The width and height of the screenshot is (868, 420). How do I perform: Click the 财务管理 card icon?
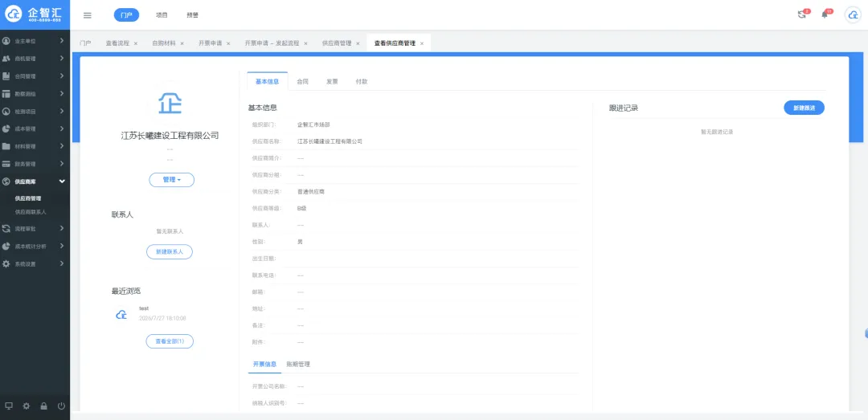[x=6, y=165]
